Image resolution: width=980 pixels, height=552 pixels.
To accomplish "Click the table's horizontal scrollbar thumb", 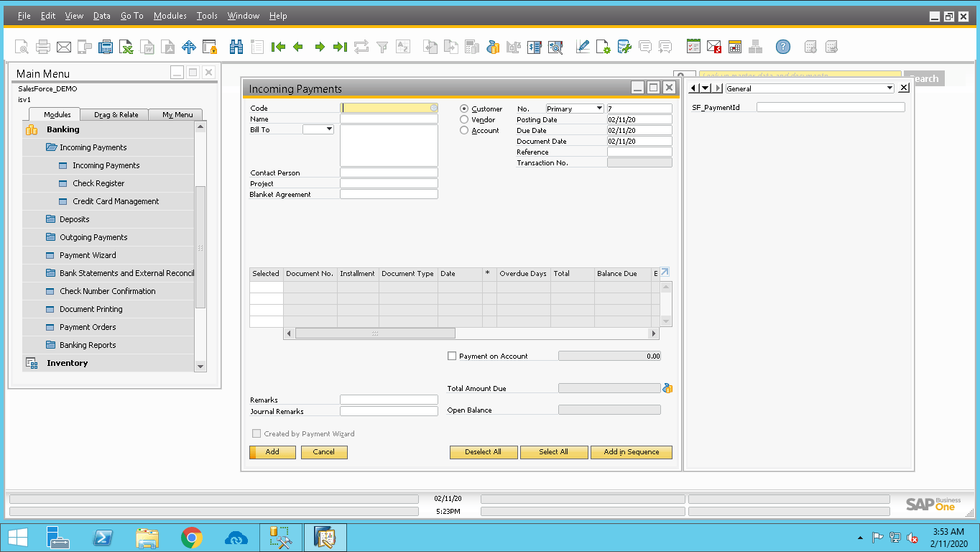I will (x=375, y=333).
